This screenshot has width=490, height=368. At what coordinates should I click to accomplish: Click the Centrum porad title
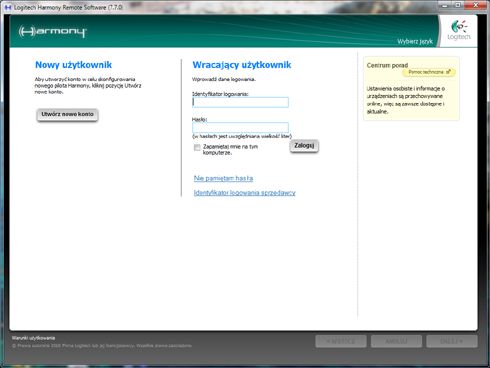(x=387, y=65)
